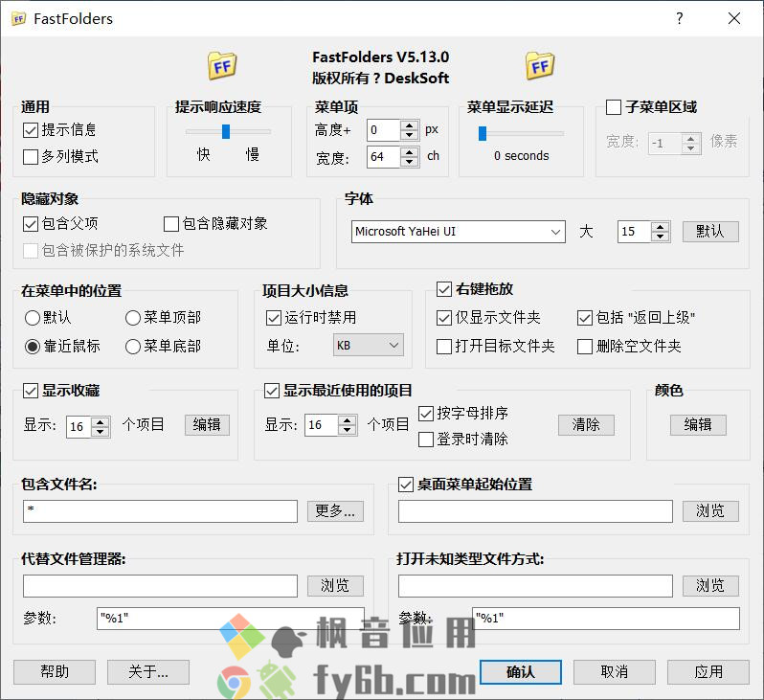Image resolution: width=764 pixels, height=700 pixels.
Task: Select the 菜单顶部 radio button
Action: coord(133,318)
